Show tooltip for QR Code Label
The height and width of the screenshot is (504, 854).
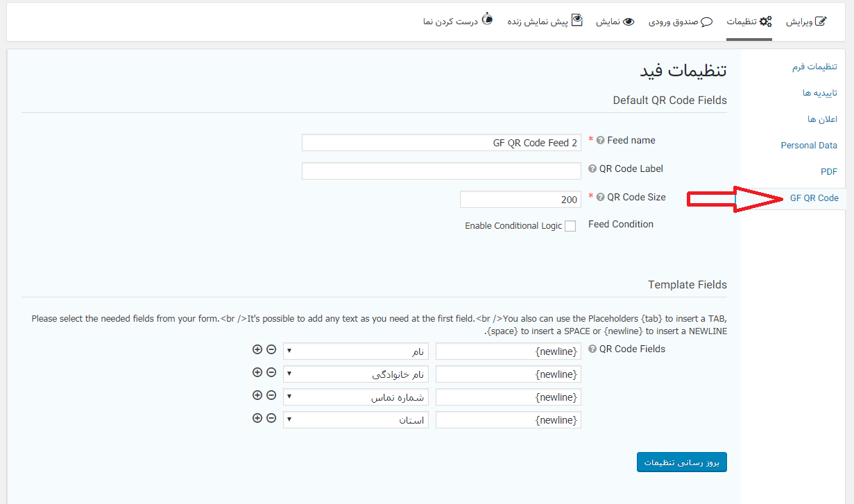click(x=592, y=169)
